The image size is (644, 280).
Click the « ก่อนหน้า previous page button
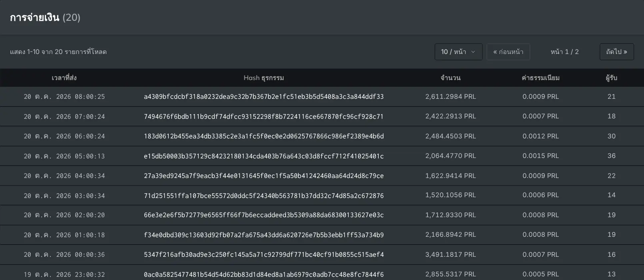pyautogui.click(x=508, y=52)
